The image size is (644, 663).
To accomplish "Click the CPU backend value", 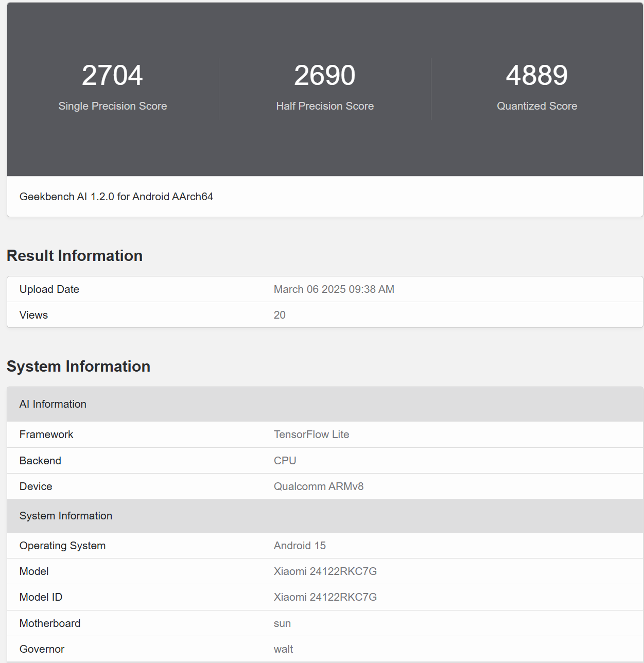I will pos(285,461).
